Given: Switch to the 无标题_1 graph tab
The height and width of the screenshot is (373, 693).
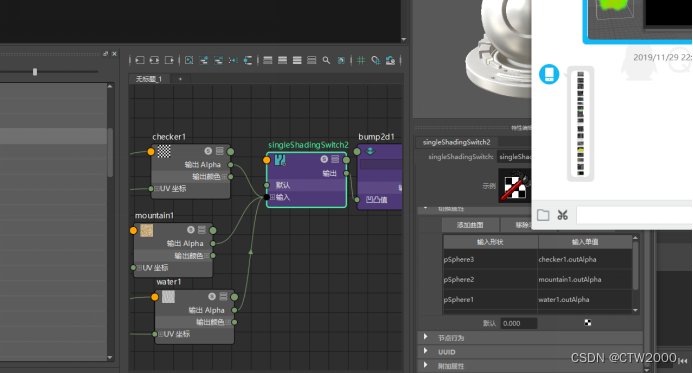Looking at the screenshot, I should coord(148,79).
